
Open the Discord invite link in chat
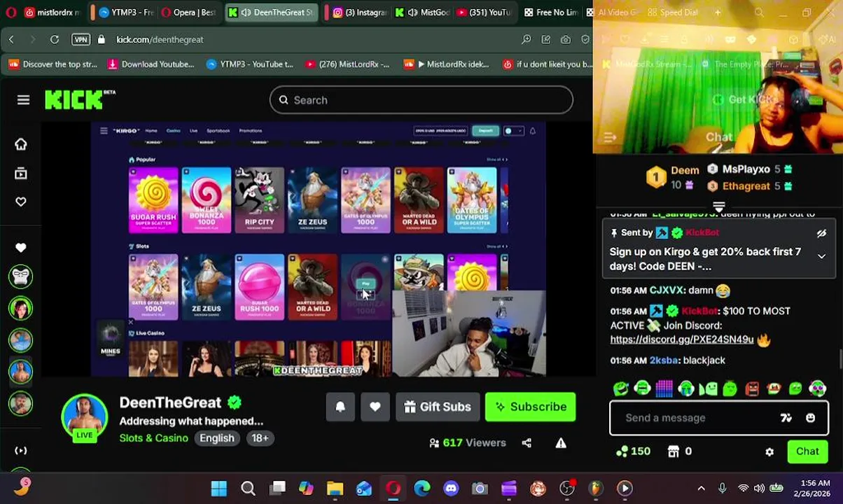681,339
